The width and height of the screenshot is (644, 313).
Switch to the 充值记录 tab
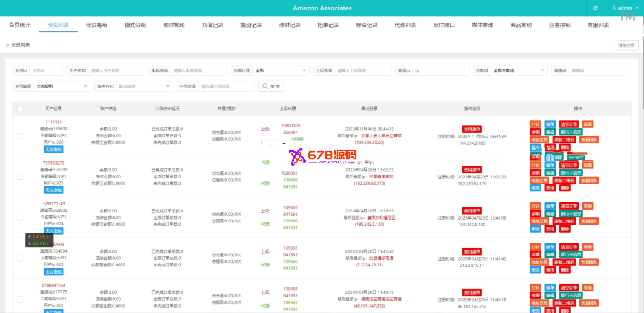pyautogui.click(x=213, y=25)
